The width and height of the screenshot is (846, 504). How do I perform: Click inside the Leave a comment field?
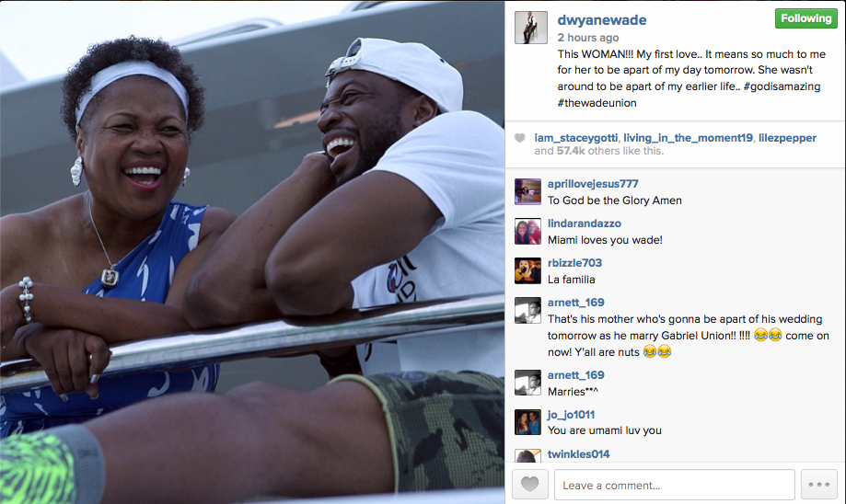coord(675,485)
